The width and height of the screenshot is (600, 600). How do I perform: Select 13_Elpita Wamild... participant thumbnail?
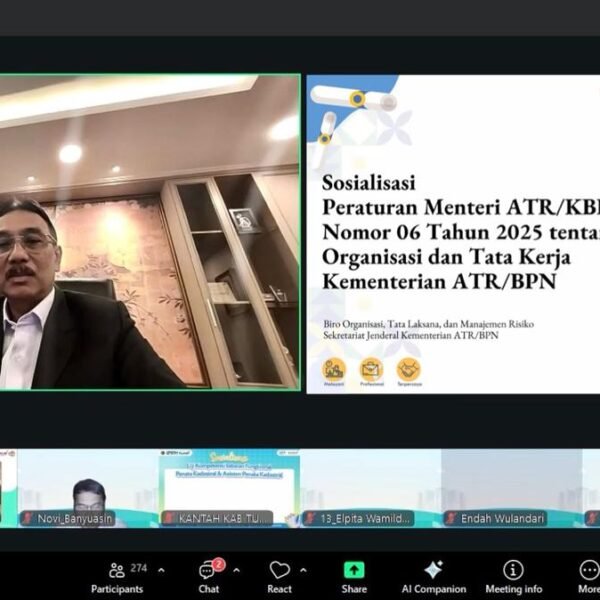pos(370,488)
